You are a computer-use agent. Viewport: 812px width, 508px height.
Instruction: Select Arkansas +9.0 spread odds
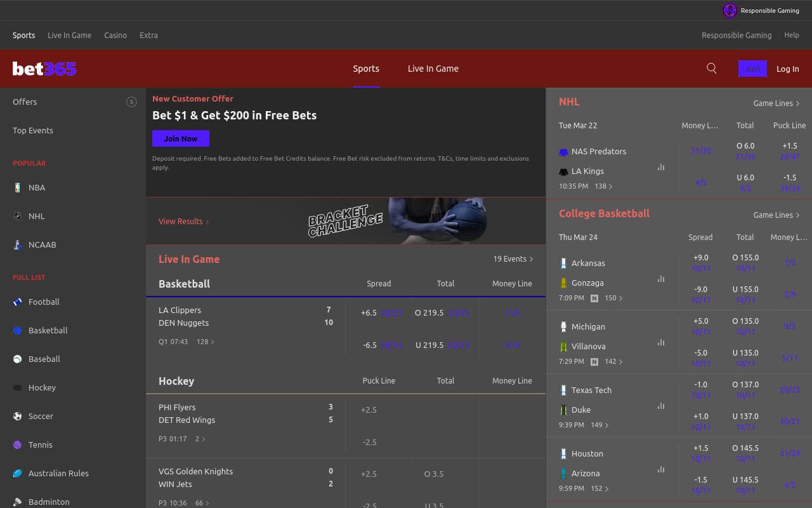[x=701, y=263]
